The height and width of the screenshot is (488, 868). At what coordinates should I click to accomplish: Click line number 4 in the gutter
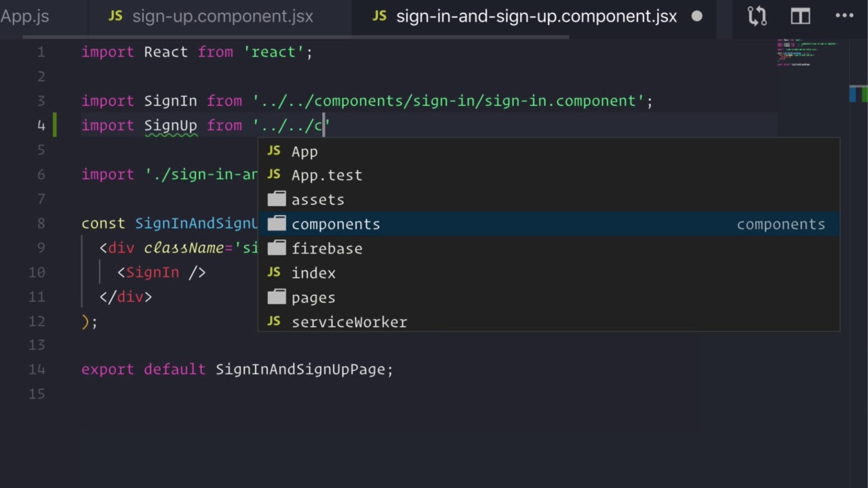41,125
